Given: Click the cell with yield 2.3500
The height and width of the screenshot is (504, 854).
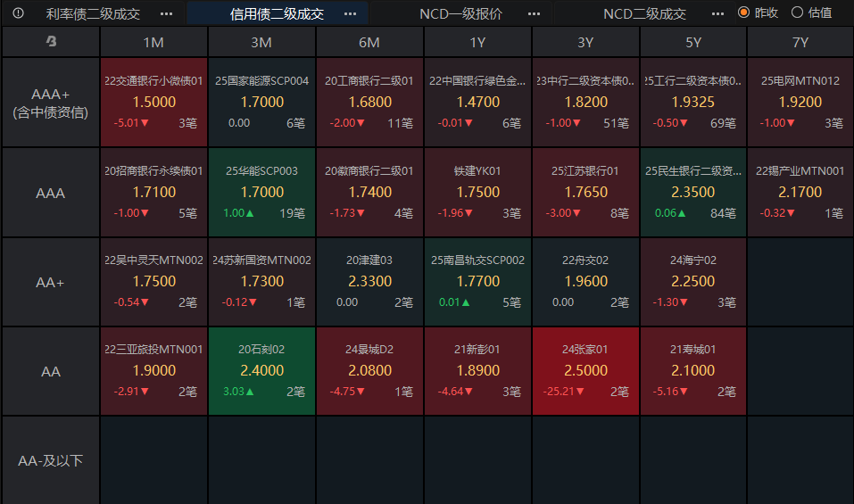Looking at the screenshot, I should (693, 192).
